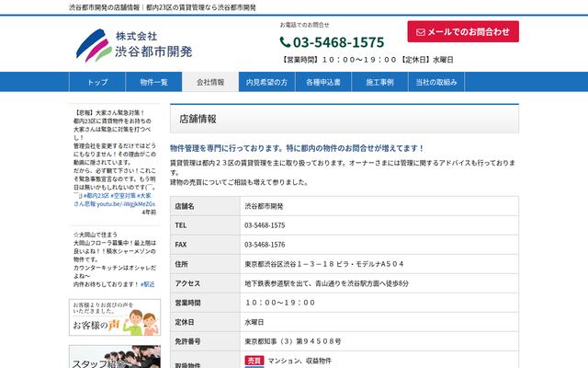The height and width of the screenshot is (368, 588).
Task: Go to the トップ menu item
Action: click(97, 82)
